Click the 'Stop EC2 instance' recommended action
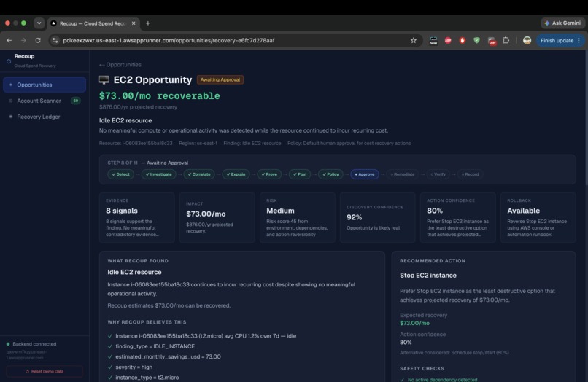Image resolution: width=588 pixels, height=382 pixels. (428, 275)
